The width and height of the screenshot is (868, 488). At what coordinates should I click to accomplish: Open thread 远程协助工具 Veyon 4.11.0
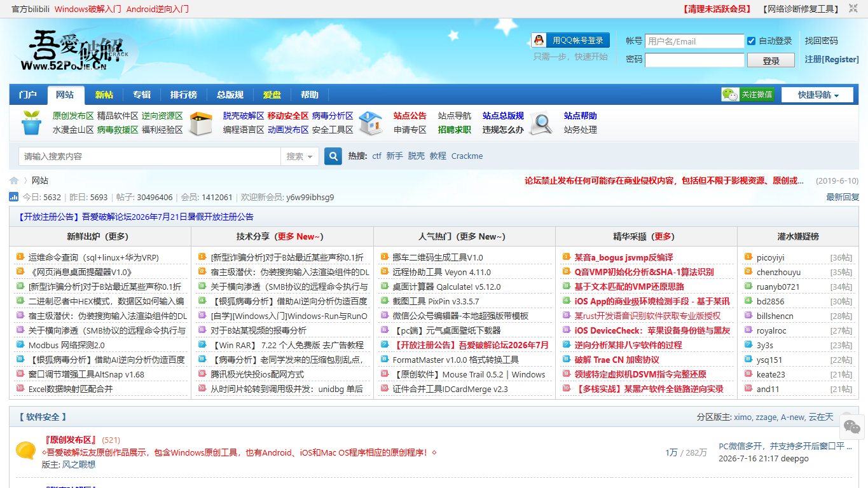pyautogui.click(x=442, y=272)
